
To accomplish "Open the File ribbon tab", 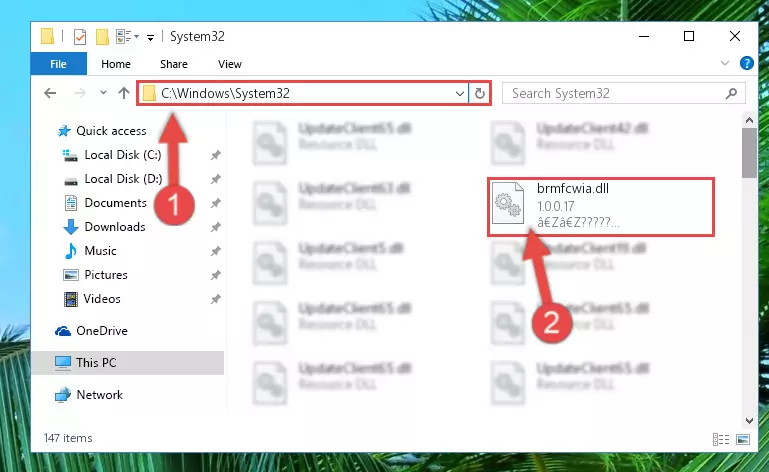I will [58, 64].
